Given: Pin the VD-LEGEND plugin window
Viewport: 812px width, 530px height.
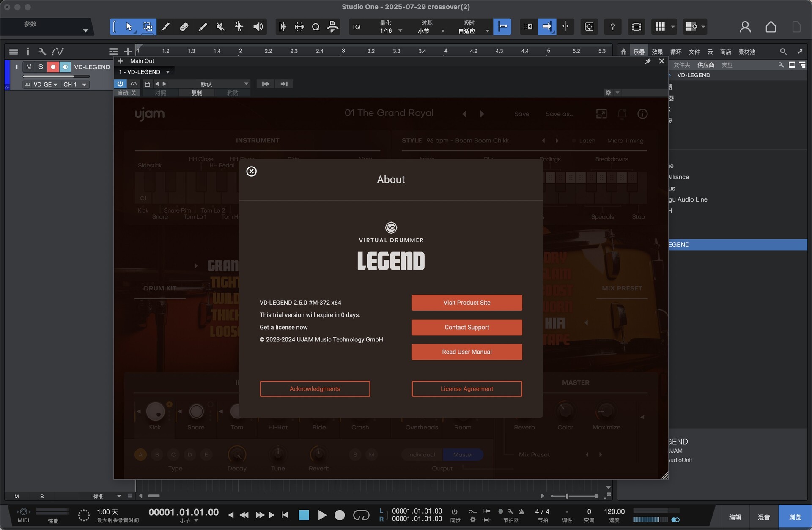Looking at the screenshot, I should (x=648, y=61).
